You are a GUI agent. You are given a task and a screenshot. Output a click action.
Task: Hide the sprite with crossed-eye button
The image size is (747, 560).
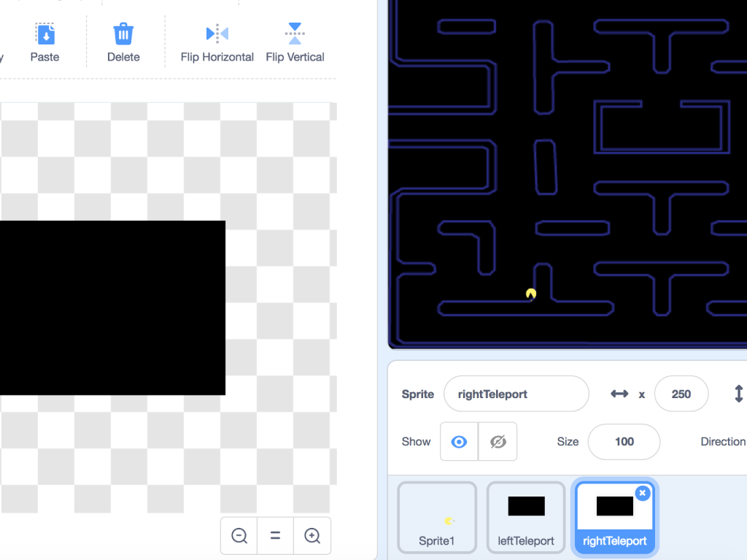[498, 441]
